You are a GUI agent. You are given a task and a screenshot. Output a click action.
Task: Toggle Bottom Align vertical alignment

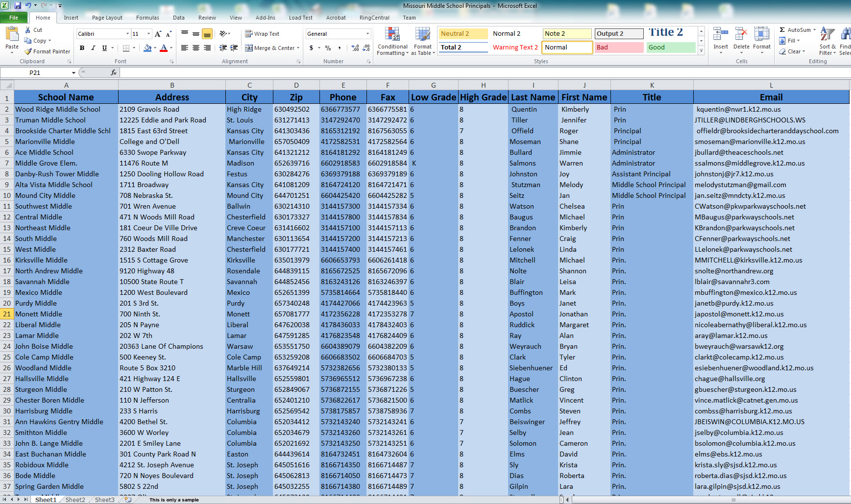207,34
